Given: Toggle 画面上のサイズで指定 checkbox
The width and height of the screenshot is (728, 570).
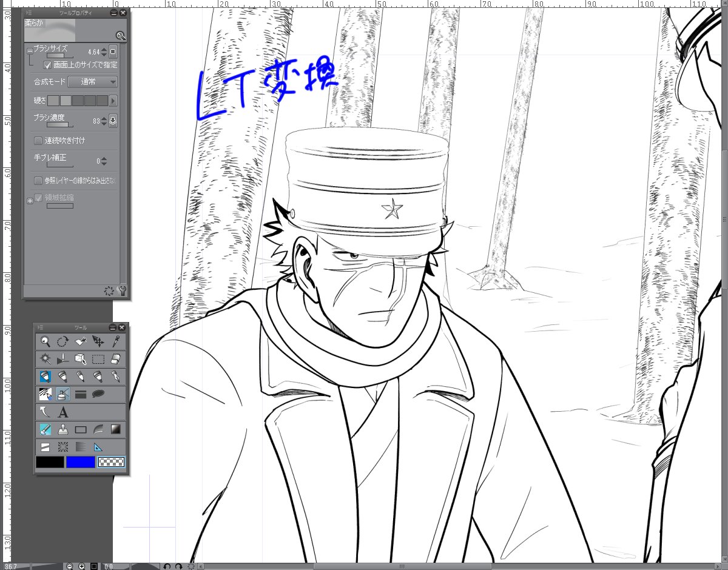Looking at the screenshot, I should [x=47, y=64].
